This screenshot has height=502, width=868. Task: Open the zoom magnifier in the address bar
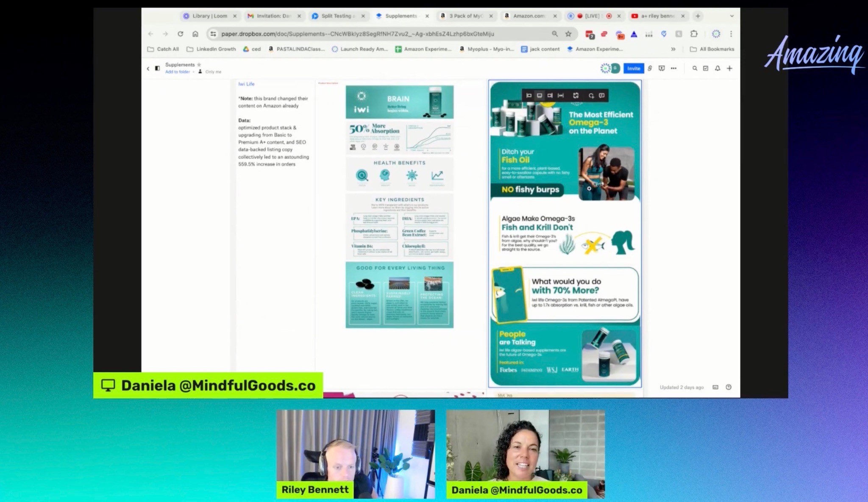555,34
